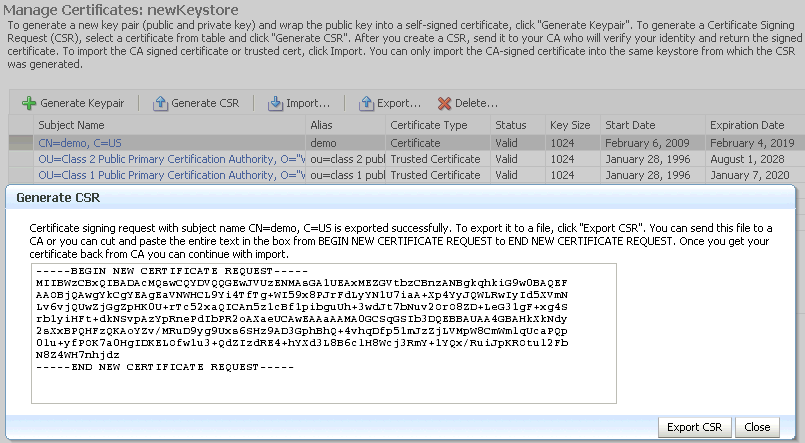
Task: Click the Import down-arrow icon
Action: pos(275,103)
